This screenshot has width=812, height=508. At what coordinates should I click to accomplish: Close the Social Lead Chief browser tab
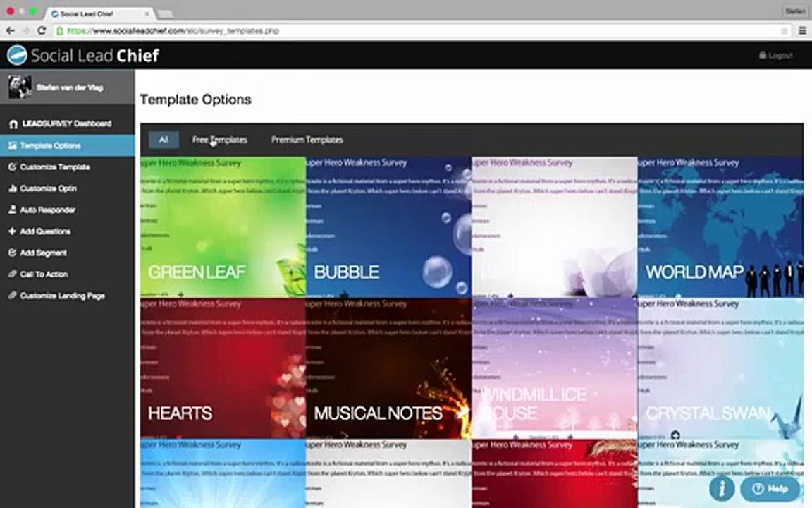coord(147,14)
